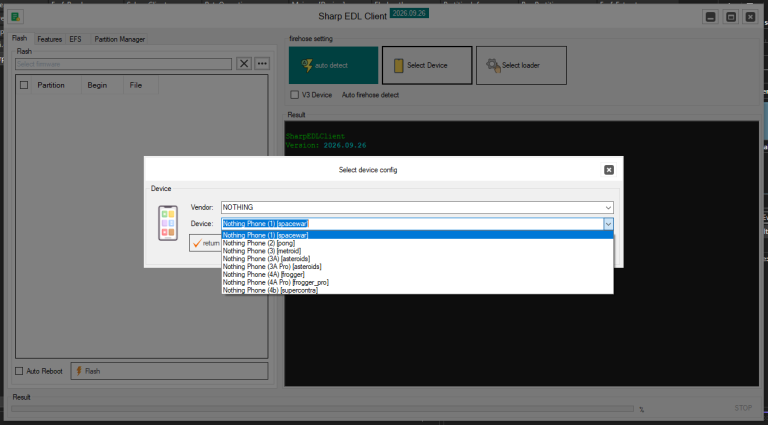The width and height of the screenshot is (768, 425).
Task: Choose Nothing Phone (3) [metroid]
Action: pos(417,251)
